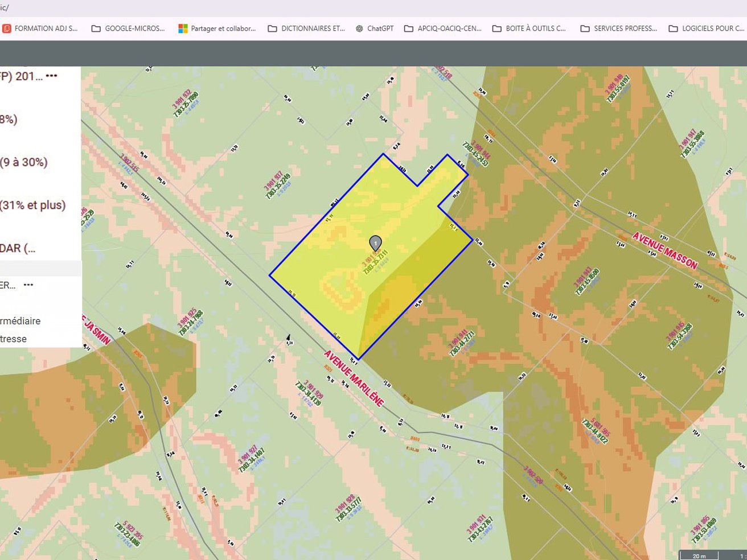Image resolution: width=747 pixels, height=560 pixels.
Task: Click lot label 7303-44-9122
Action: click(x=596, y=431)
